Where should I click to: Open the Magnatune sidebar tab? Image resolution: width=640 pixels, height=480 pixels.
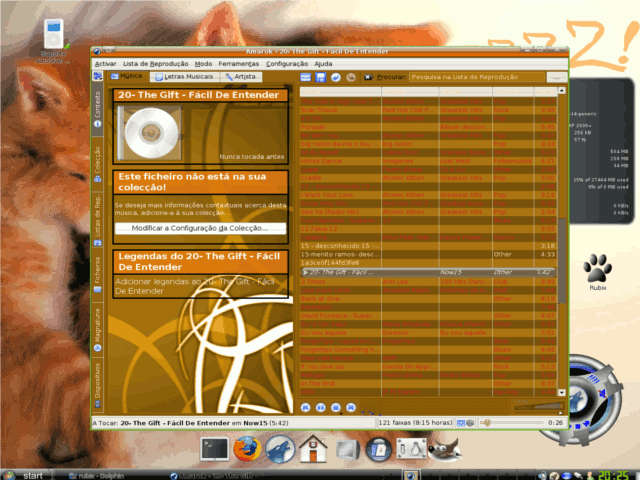click(98, 330)
